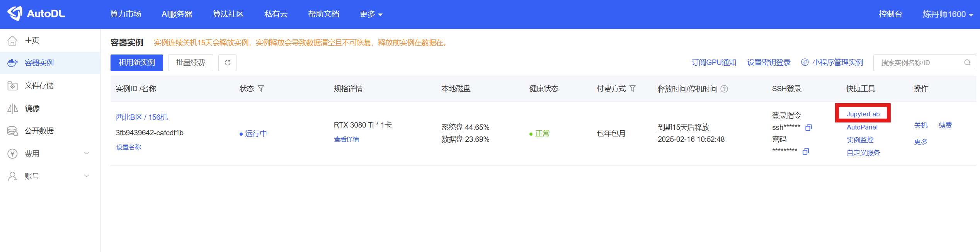The width and height of the screenshot is (980, 252).
Task: Click the release time help icon
Action: click(x=725, y=89)
